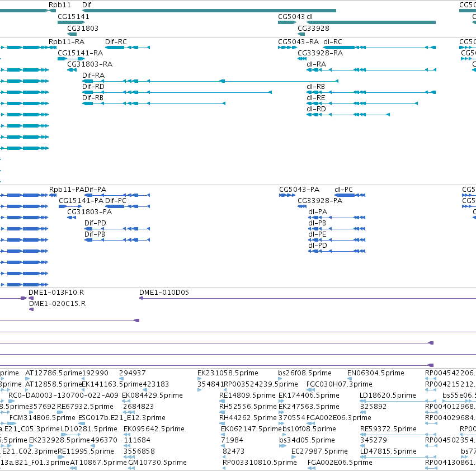Select the Dif gene feature label
Image resolution: width=476 pixels, height=471 pixels.
[x=87, y=5]
